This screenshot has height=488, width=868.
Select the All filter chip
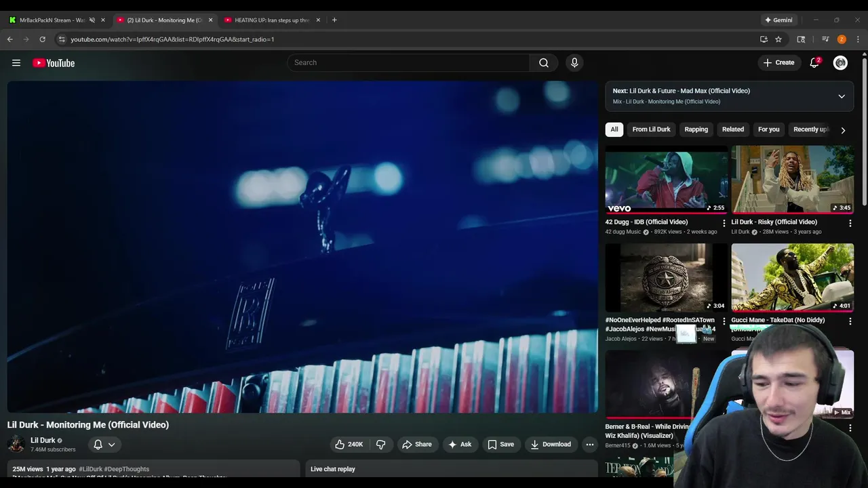[x=614, y=129]
